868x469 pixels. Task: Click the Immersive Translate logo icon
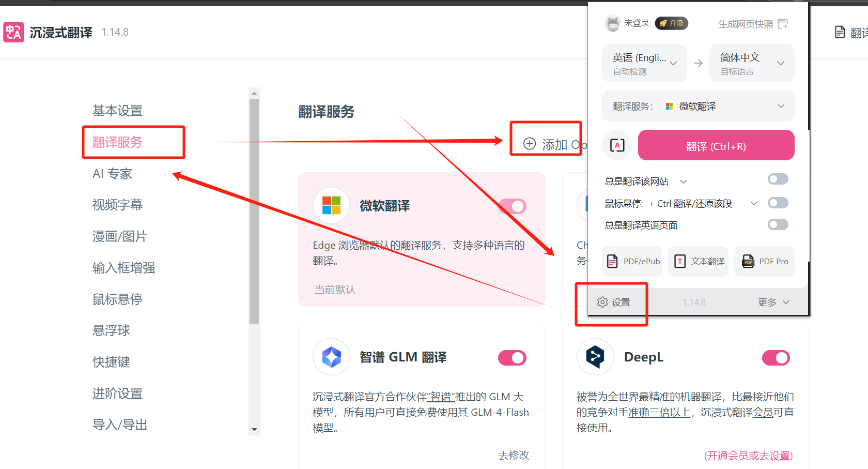pos(13,32)
